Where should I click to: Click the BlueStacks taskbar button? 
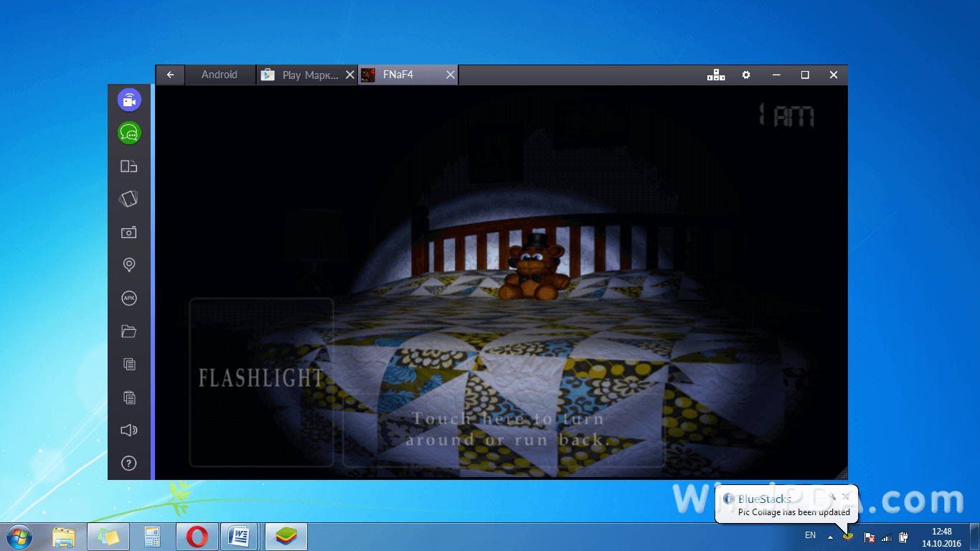[x=286, y=537]
